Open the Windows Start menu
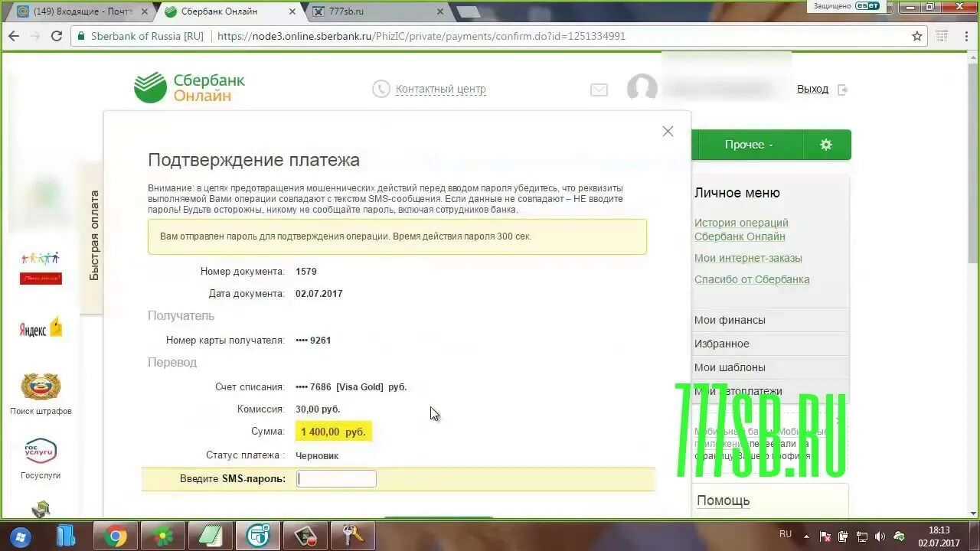980x551 pixels. 20,536
